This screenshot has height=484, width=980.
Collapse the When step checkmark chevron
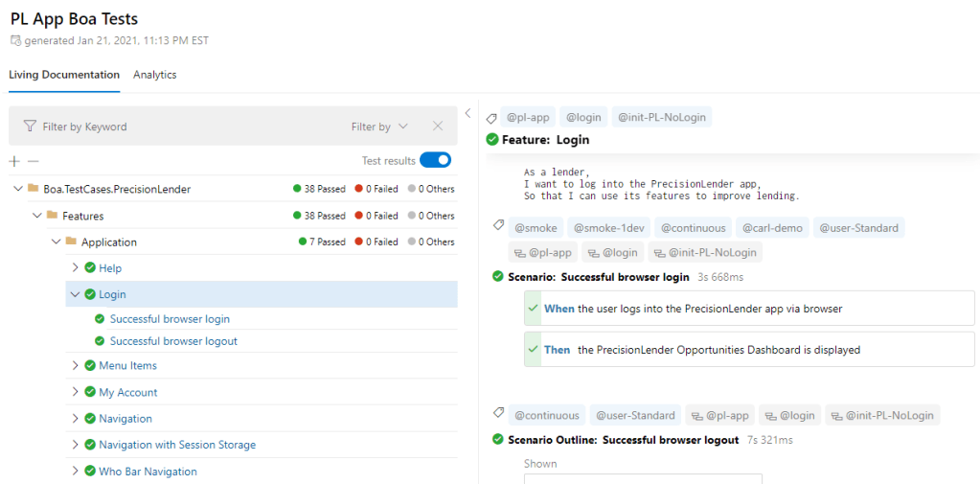[534, 309]
